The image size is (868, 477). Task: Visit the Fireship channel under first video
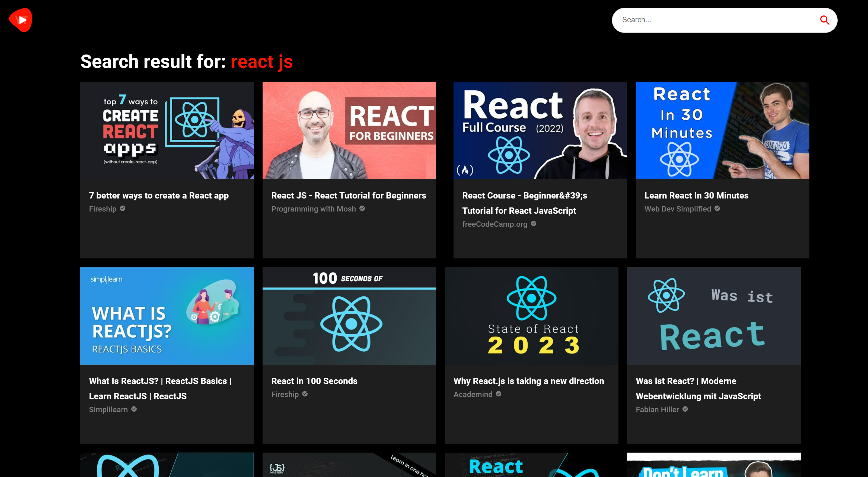[x=103, y=209]
